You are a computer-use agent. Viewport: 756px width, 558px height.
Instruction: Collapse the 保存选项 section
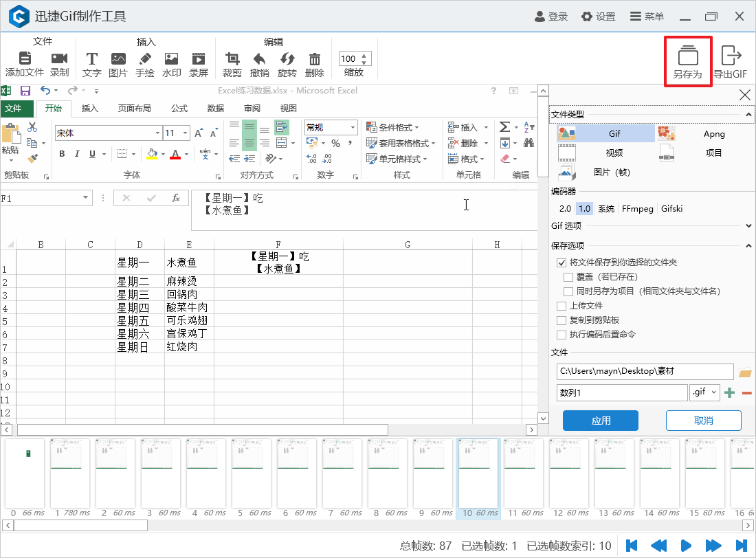pos(748,244)
